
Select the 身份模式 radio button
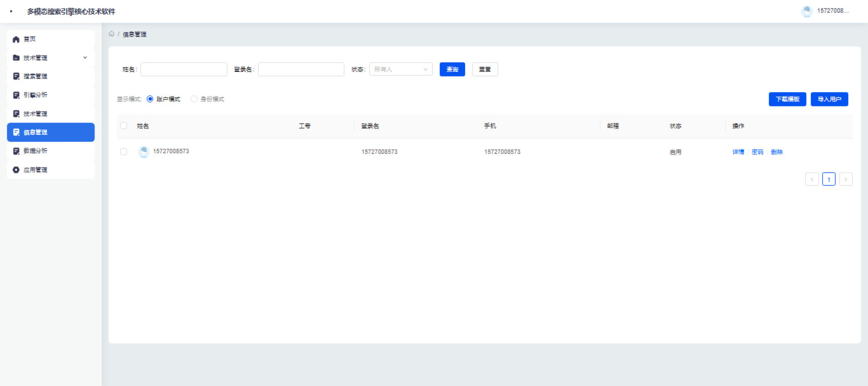click(194, 99)
